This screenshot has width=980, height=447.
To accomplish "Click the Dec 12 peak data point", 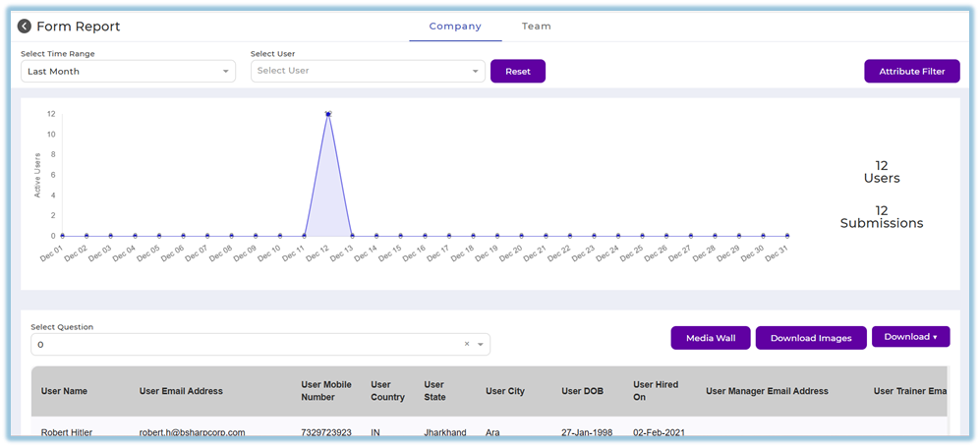I will 328,114.
